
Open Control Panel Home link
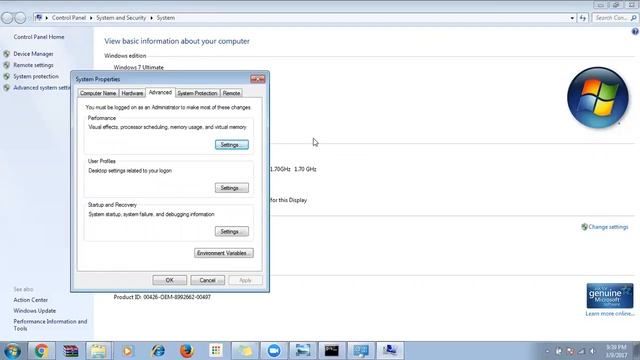click(x=39, y=37)
